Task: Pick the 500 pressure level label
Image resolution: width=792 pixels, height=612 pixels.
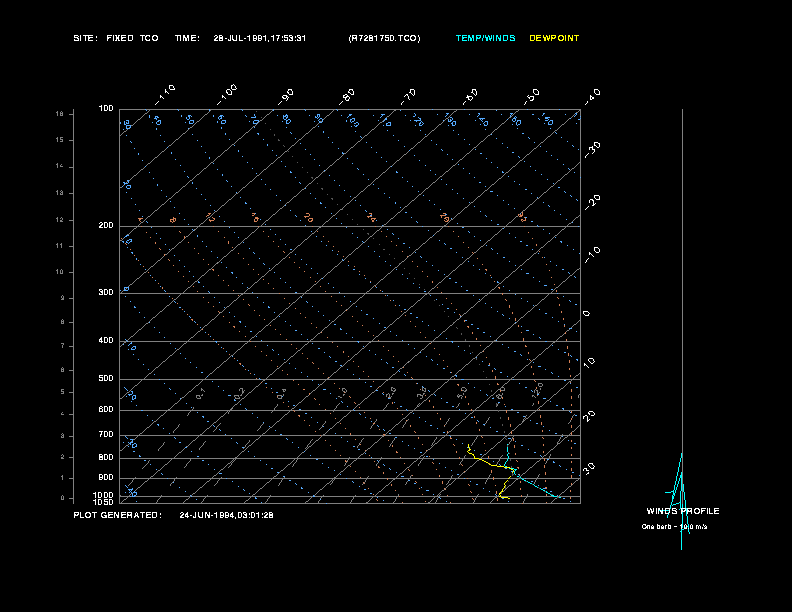Action: (x=106, y=379)
